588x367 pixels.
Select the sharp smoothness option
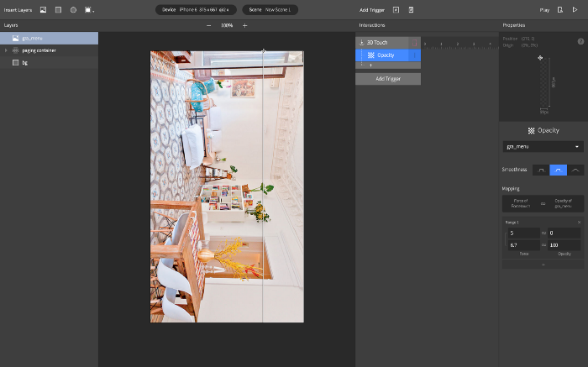click(541, 170)
